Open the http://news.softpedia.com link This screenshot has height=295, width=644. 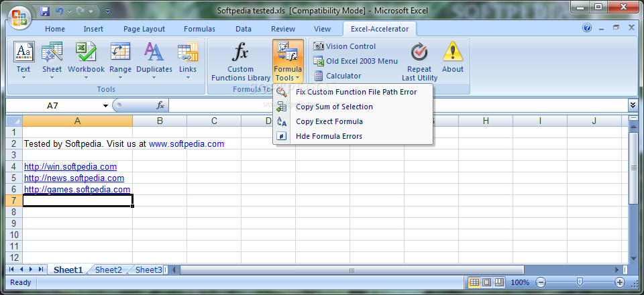[x=74, y=178]
